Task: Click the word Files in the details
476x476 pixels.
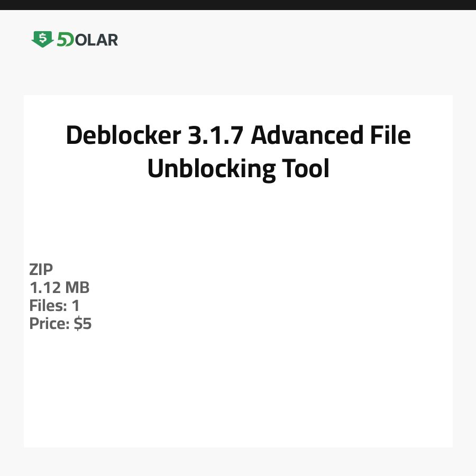Action: click(47, 306)
